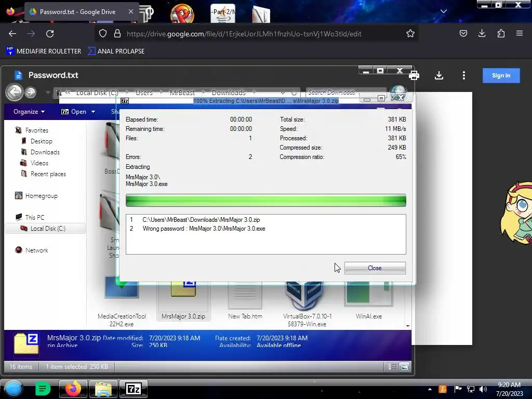Switch to 7-Zip on the taskbar
This screenshot has height=399, width=532.
[134, 389]
